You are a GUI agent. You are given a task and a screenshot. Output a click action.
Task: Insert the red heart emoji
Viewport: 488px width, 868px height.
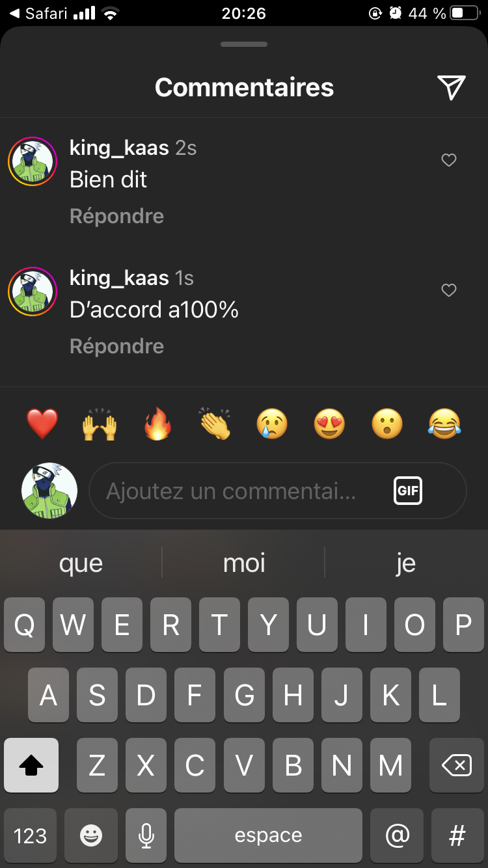[x=42, y=424]
